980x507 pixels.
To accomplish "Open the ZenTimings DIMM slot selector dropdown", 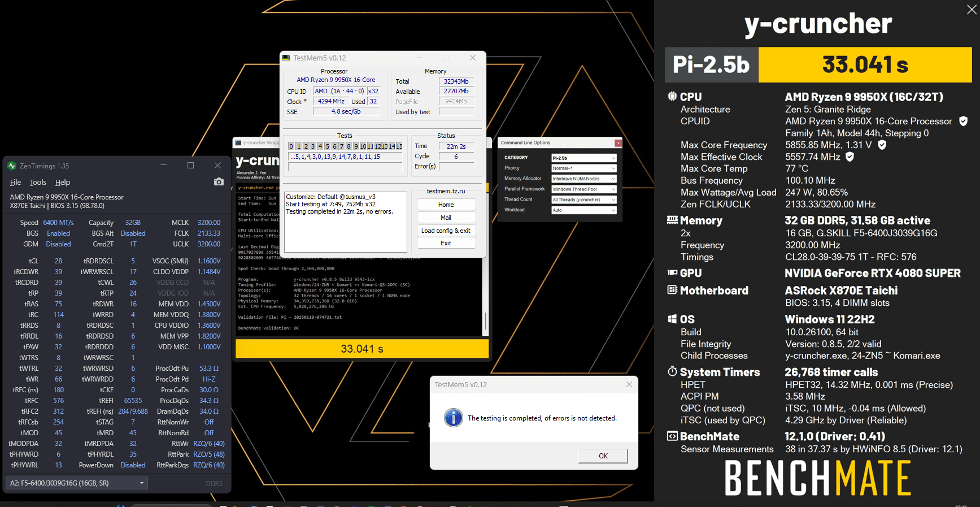I will (x=77, y=483).
